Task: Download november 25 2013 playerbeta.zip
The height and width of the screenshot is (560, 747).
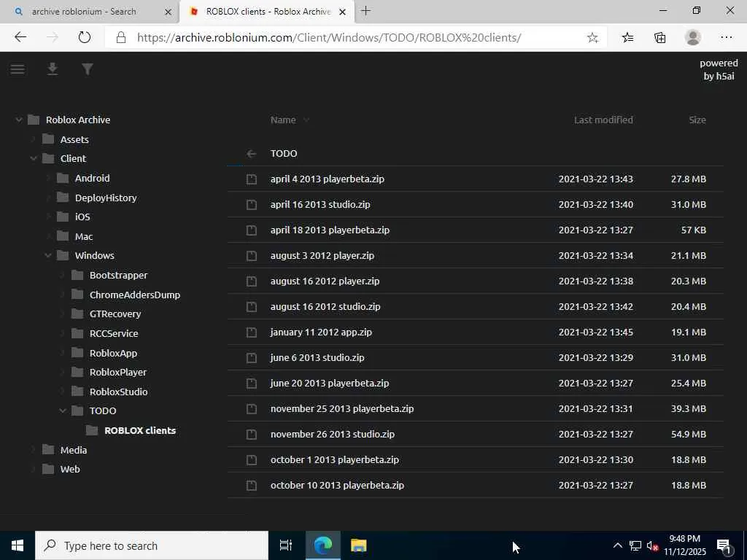Action: coord(342,408)
